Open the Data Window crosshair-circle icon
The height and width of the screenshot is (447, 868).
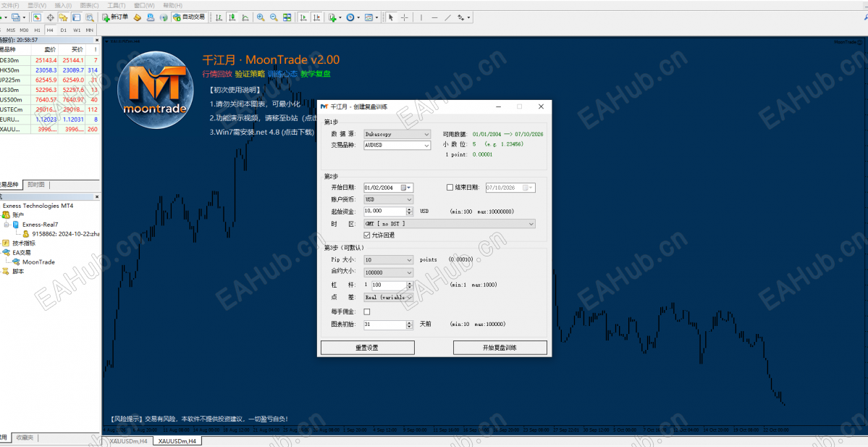51,17
